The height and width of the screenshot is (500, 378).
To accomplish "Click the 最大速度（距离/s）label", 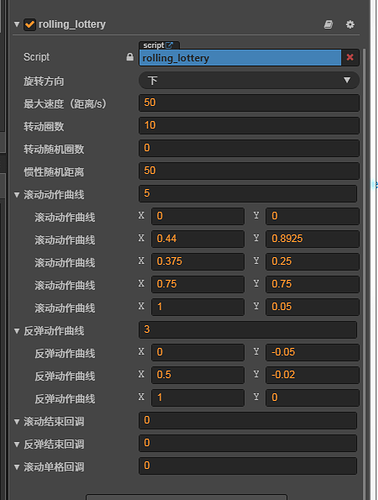I will coord(65,104).
